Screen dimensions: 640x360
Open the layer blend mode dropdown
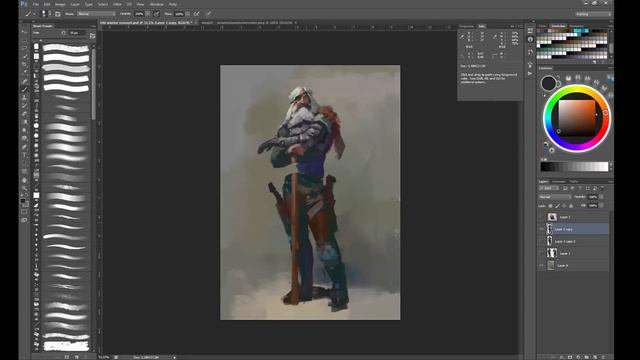[x=555, y=197]
